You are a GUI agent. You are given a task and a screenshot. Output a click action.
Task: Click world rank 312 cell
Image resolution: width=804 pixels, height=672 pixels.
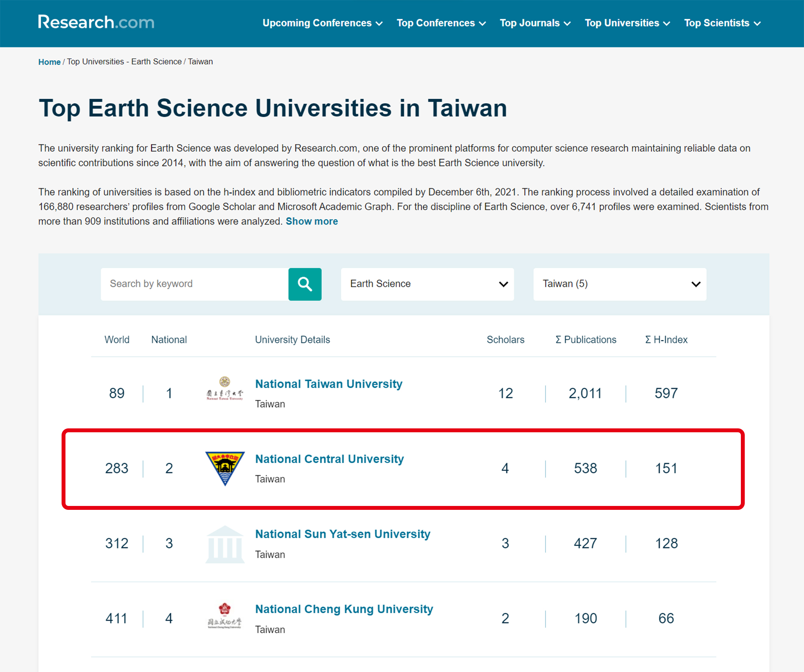coord(117,543)
